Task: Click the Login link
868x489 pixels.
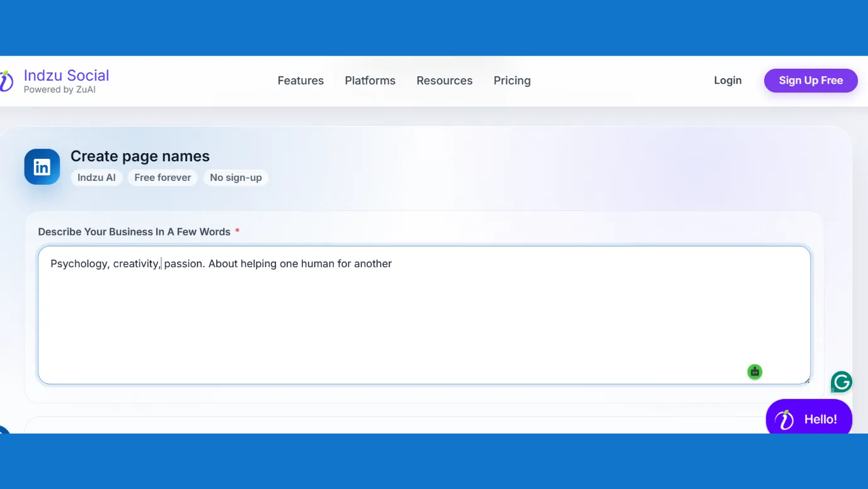Action: [728, 81]
